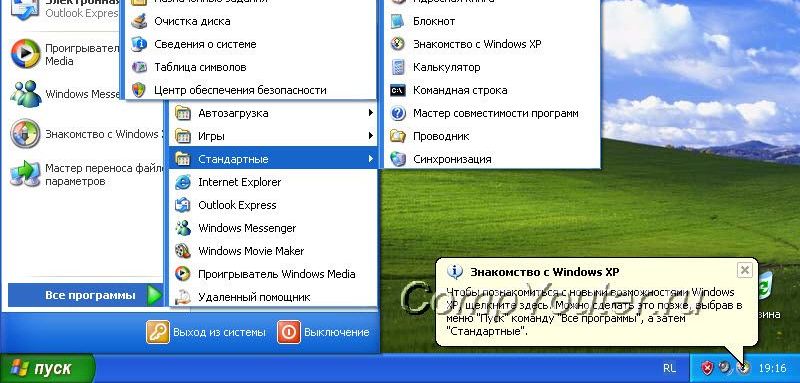Click the Все программы button
This screenshot has width=800, height=383.
(x=86, y=295)
